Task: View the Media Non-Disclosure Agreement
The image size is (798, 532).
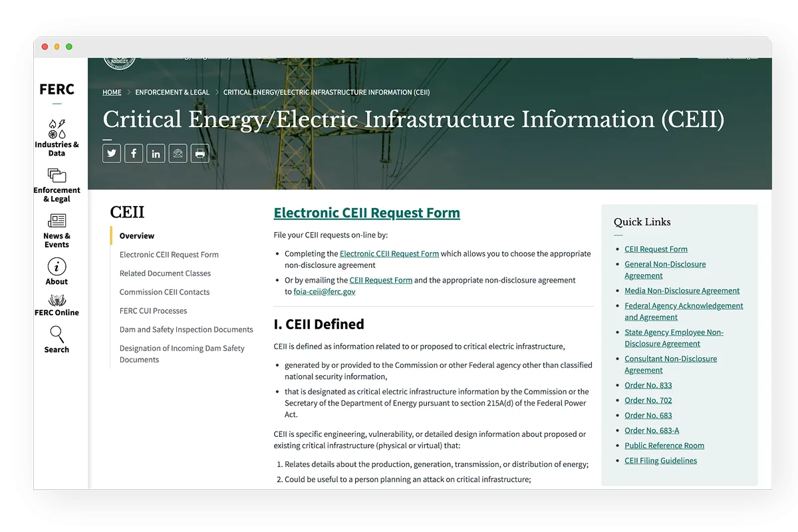Action: [682, 291]
